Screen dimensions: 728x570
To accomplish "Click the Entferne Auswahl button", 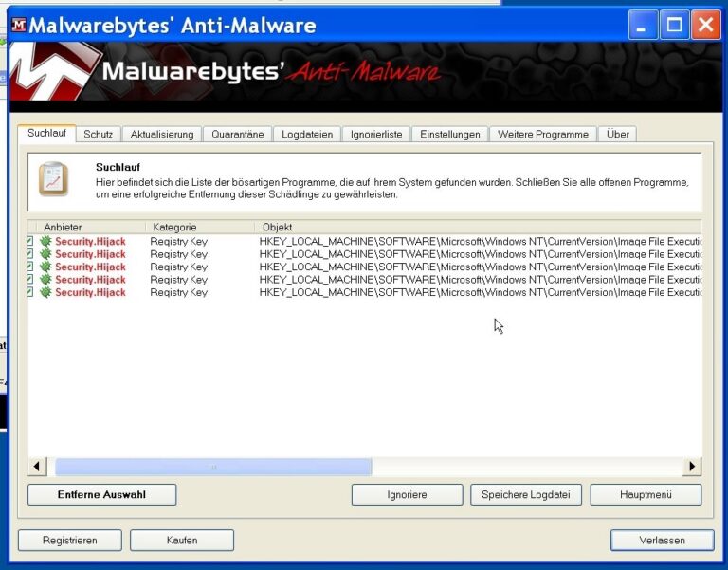I will [101, 495].
